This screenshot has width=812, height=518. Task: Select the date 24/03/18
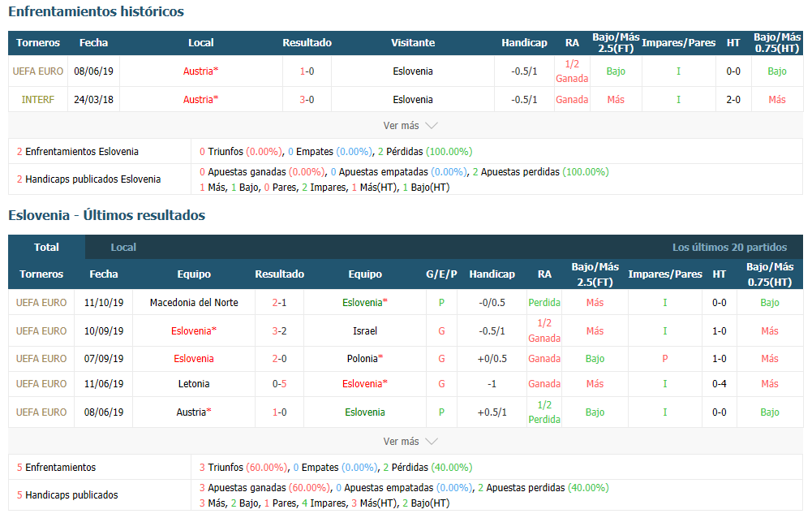coord(94,100)
